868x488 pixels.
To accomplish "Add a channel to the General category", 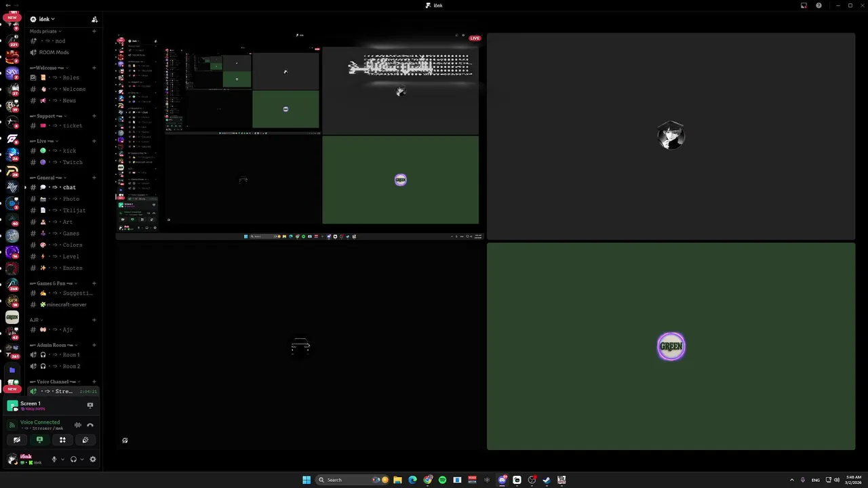I will click(x=94, y=178).
